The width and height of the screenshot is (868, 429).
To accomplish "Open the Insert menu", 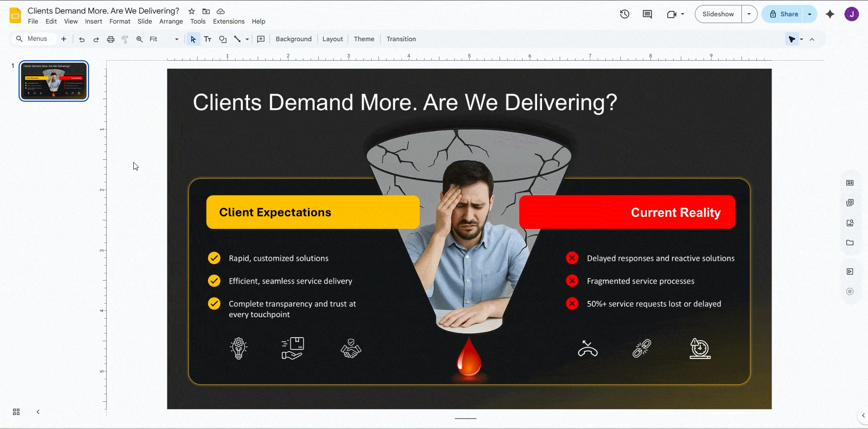I will coord(94,21).
